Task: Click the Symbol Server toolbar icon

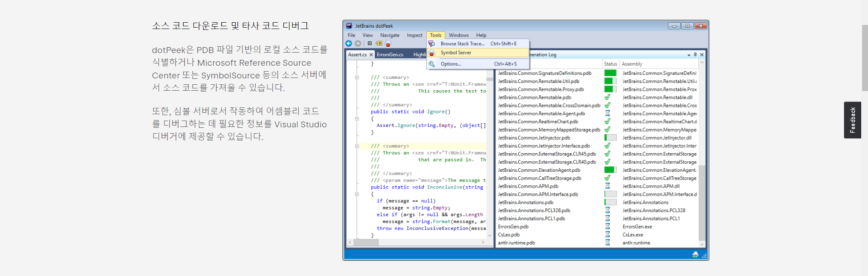Action: [x=388, y=44]
